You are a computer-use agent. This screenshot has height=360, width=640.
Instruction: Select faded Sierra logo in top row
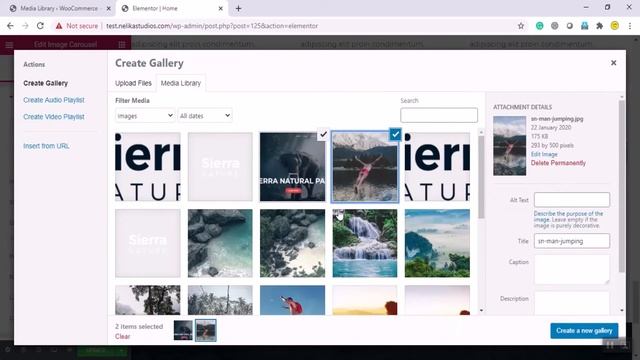point(220,167)
